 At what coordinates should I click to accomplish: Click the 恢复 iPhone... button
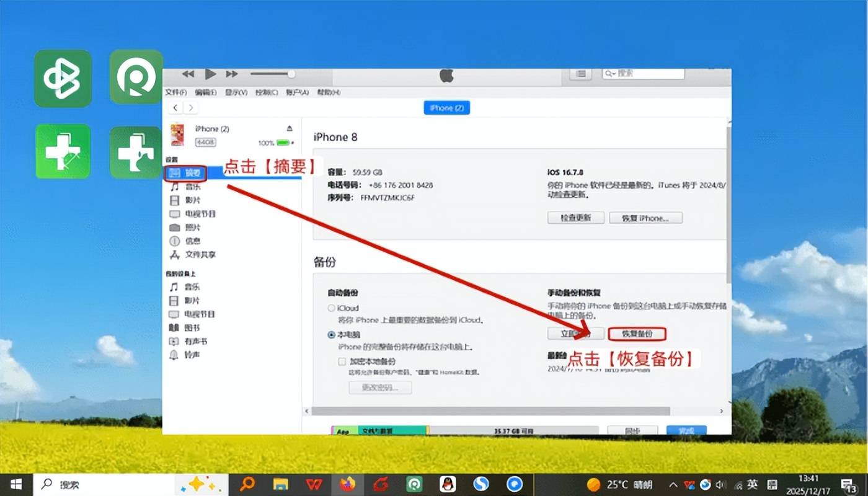[x=645, y=218]
